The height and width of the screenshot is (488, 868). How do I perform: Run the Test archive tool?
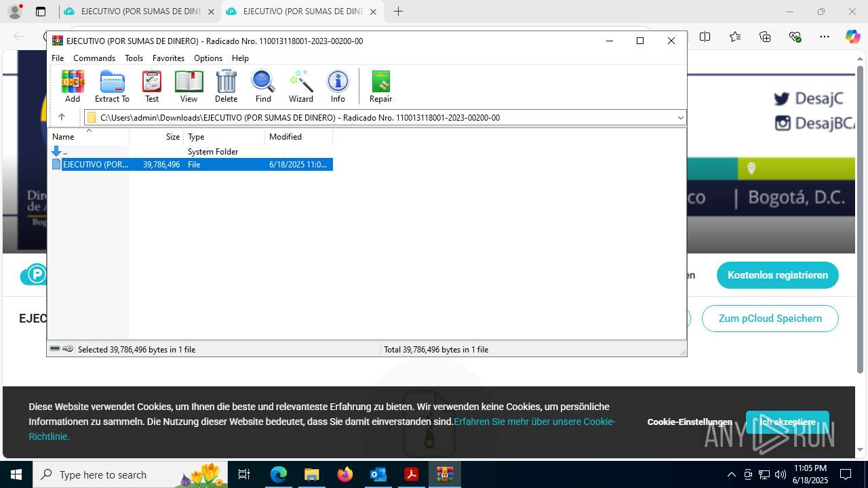[x=152, y=86]
